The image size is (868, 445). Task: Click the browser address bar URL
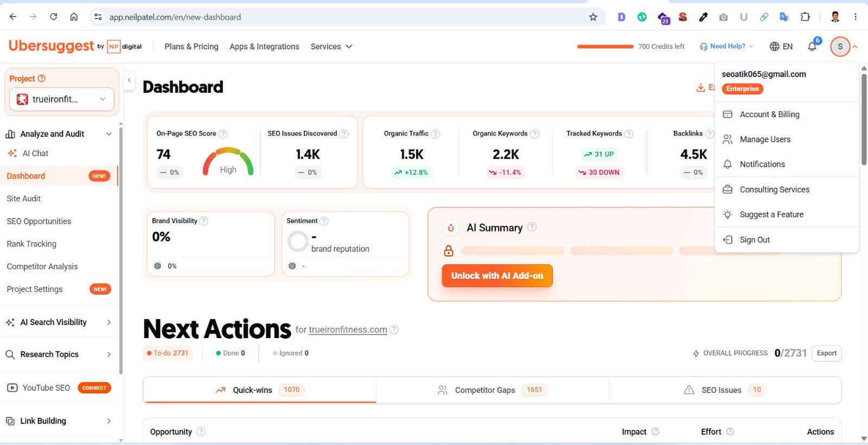pos(175,17)
